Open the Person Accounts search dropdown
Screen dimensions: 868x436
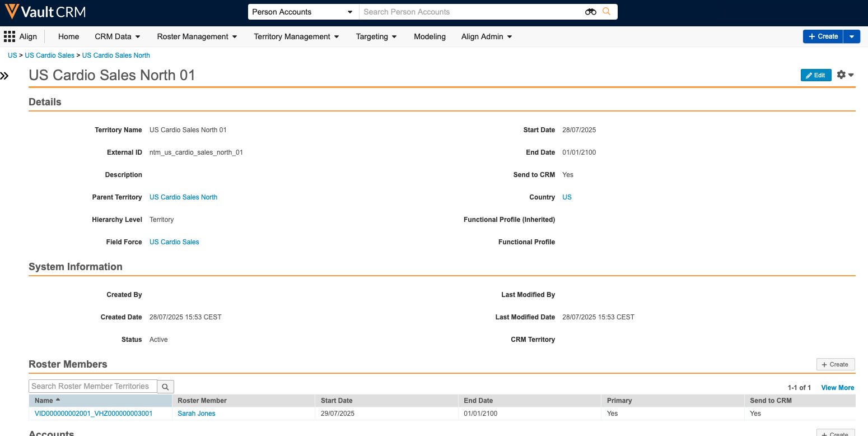click(x=302, y=12)
